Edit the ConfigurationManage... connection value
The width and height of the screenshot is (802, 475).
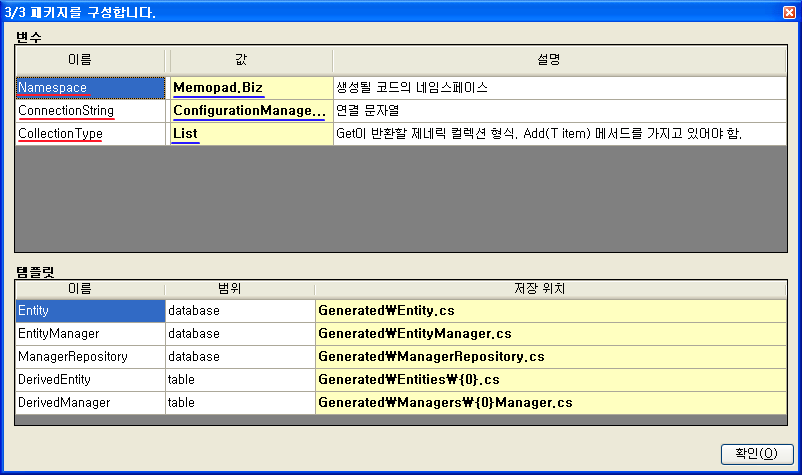tap(251, 111)
